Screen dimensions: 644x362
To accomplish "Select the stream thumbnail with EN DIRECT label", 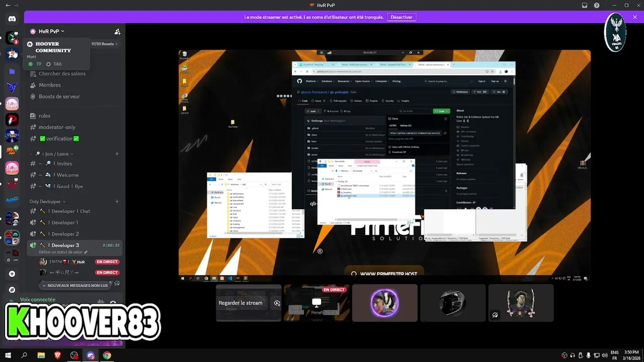I will (316, 303).
